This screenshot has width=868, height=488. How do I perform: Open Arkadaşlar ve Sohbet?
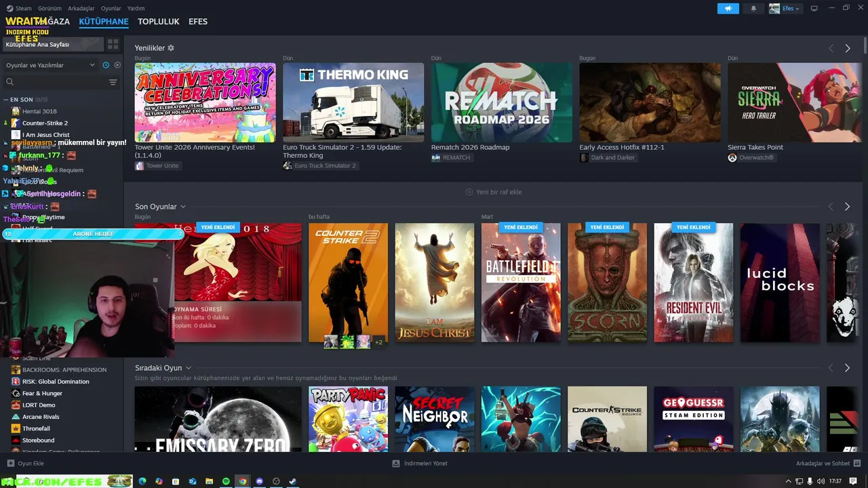point(827,464)
